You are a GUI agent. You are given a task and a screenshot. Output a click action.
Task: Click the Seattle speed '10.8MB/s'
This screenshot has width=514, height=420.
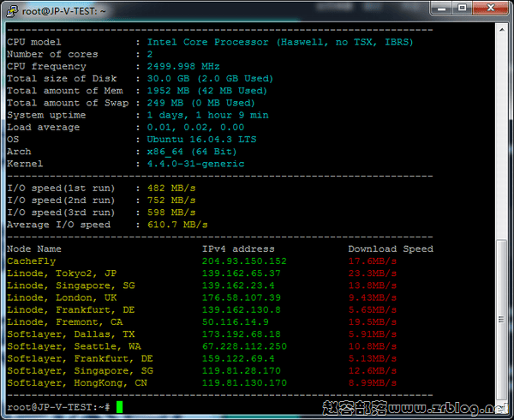point(373,346)
